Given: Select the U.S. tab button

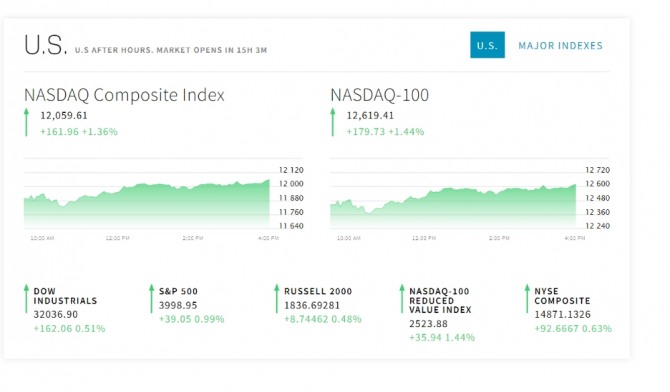Looking at the screenshot, I should (x=487, y=45).
